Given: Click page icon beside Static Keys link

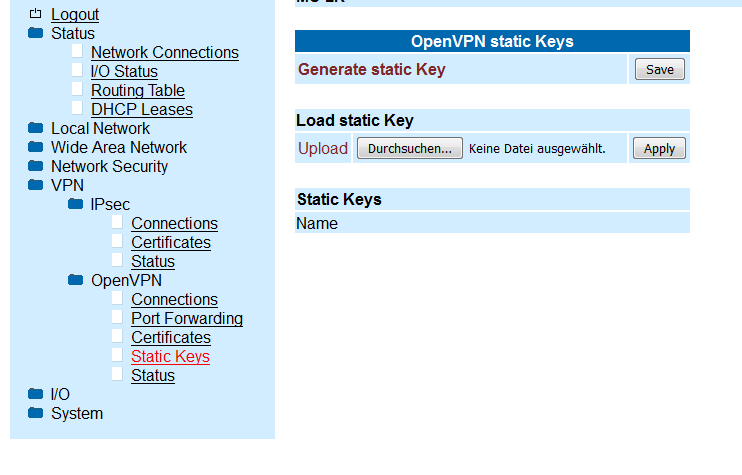Looking at the screenshot, I should [117, 355].
